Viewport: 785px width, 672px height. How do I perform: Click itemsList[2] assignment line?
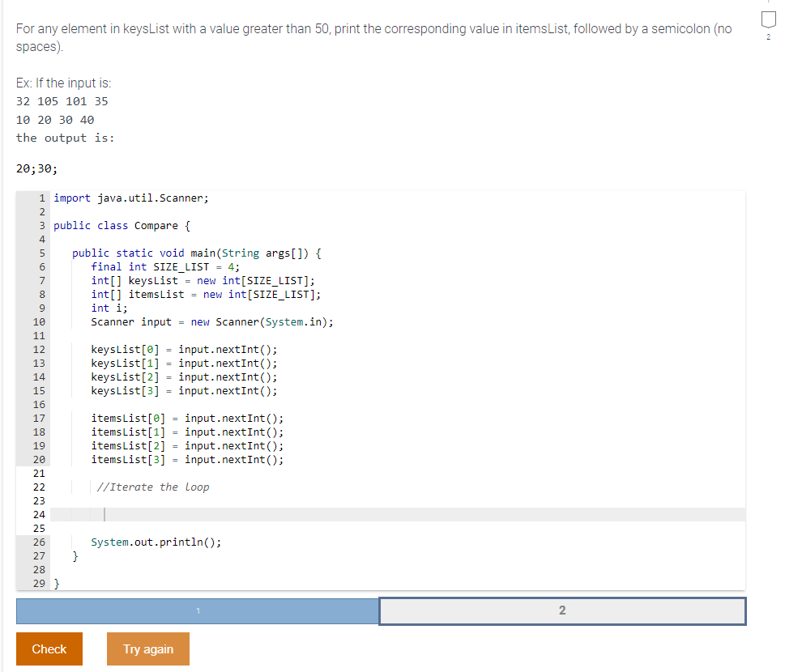point(187,446)
